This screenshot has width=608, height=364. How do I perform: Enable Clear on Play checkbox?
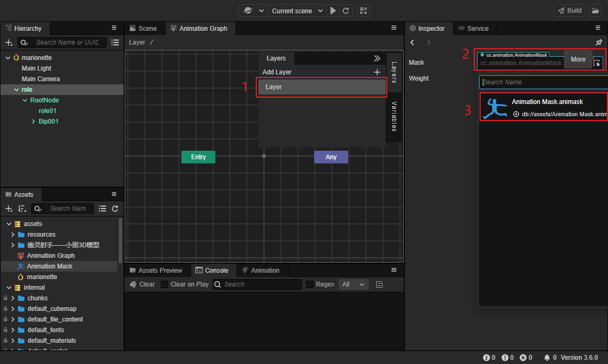tap(164, 284)
